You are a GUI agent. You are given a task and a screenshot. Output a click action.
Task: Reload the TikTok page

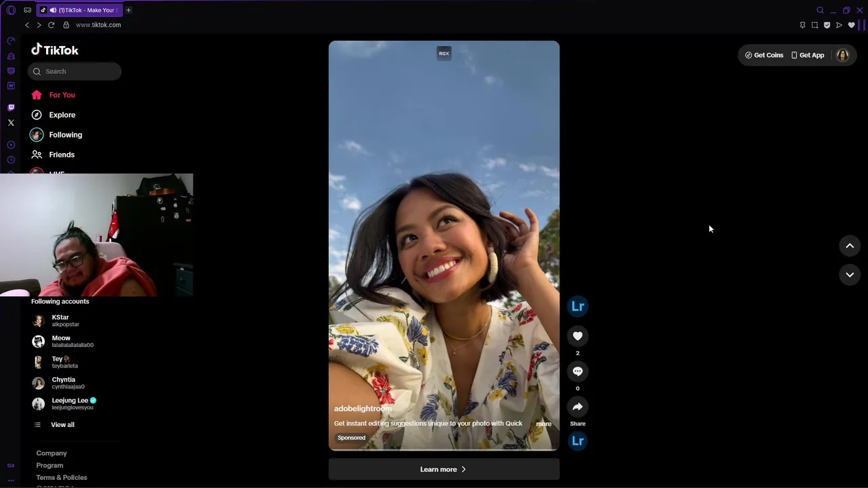[x=51, y=25]
